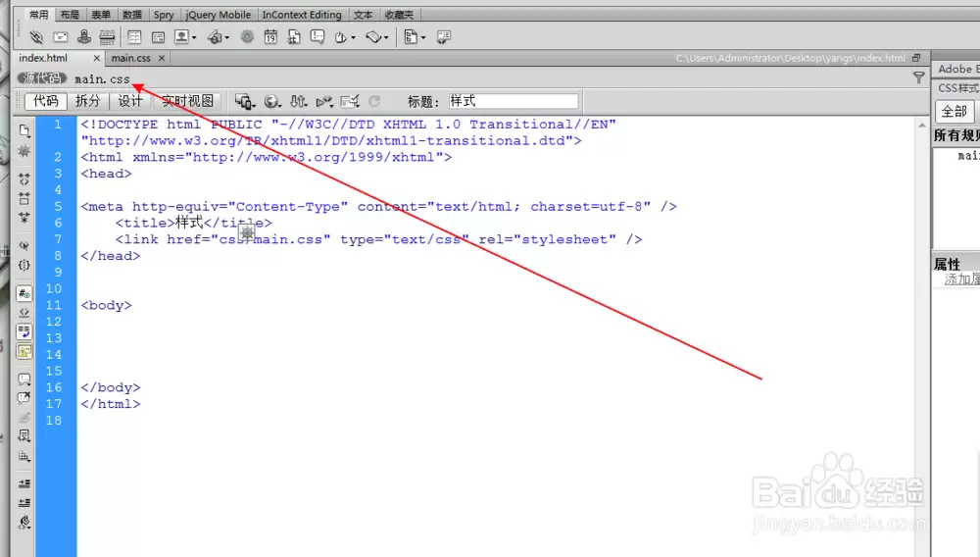Screen dimensions: 980x557
Task: Insert a media object
Action: click(215, 37)
